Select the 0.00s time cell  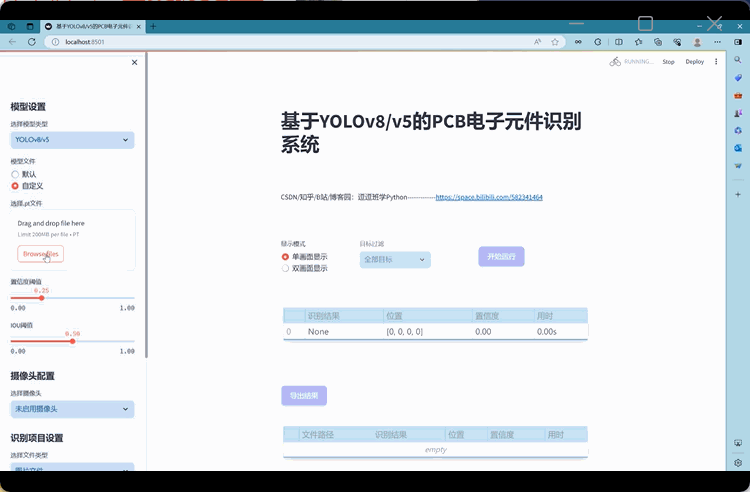click(561, 331)
